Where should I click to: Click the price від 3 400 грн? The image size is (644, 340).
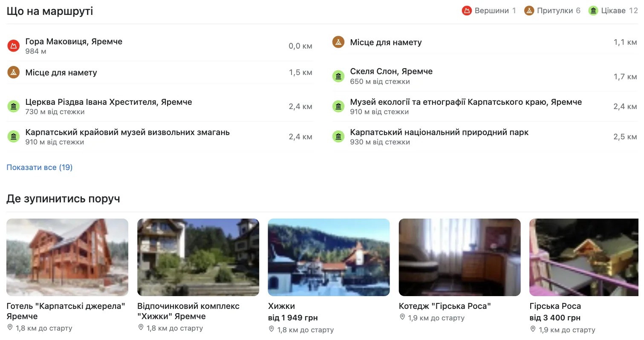click(555, 318)
